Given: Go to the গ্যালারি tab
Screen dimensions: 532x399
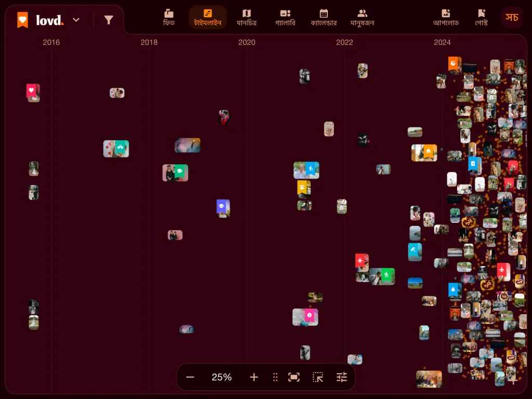Looking at the screenshot, I should point(285,18).
